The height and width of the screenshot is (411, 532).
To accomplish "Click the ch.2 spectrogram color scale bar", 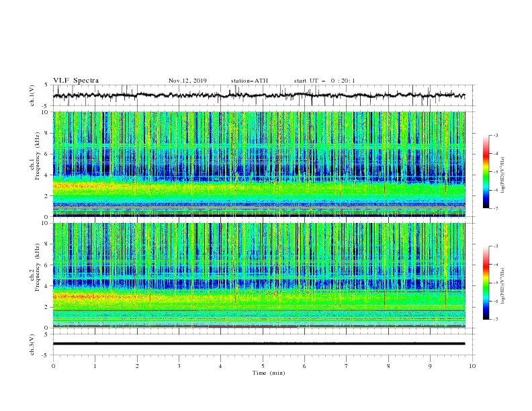I will [486, 283].
